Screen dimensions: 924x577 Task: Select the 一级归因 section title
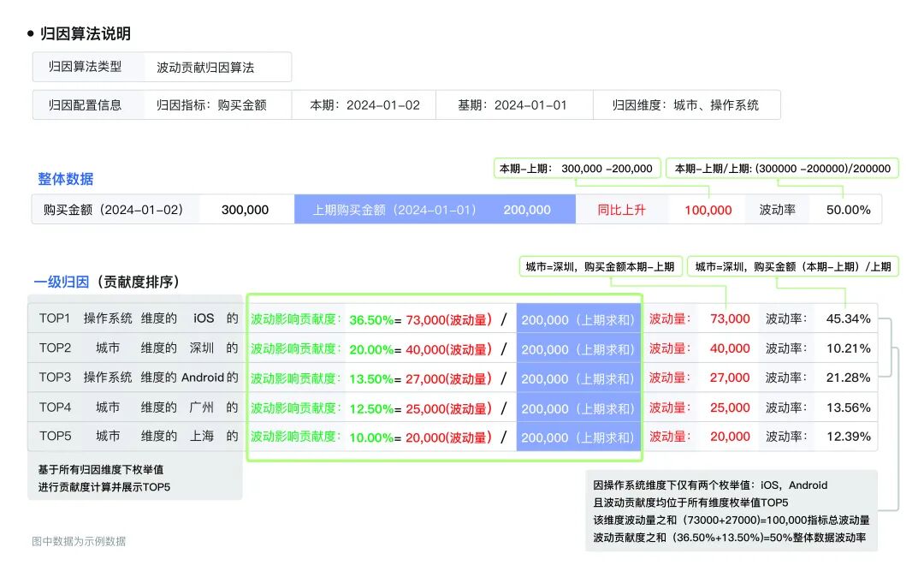62,282
